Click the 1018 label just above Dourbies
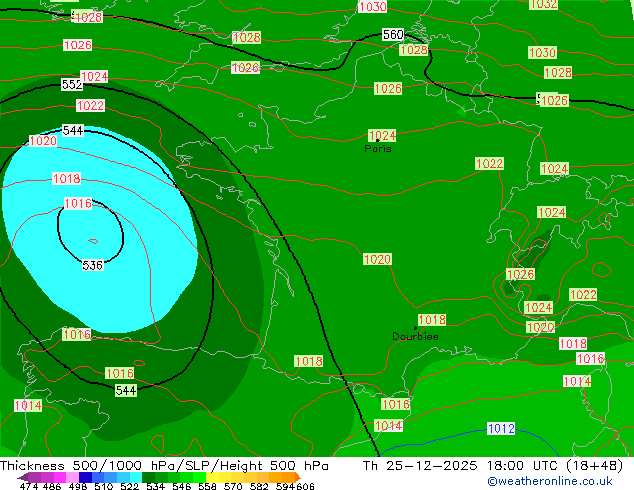This screenshot has width=634, height=490. pyautogui.click(x=432, y=320)
